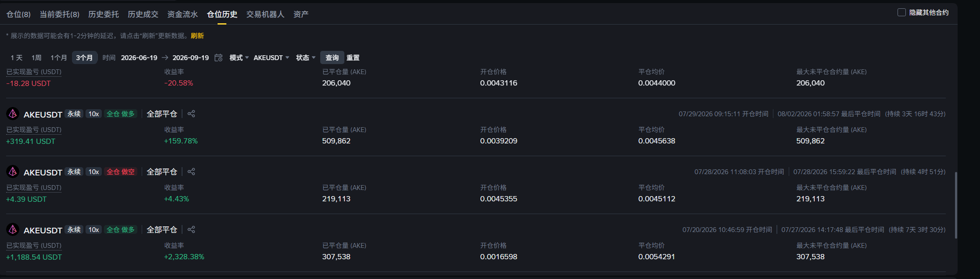Click the AKE coin logo of the 07/29 position
Image resolution: width=980 pixels, height=279 pixels.
click(x=13, y=114)
